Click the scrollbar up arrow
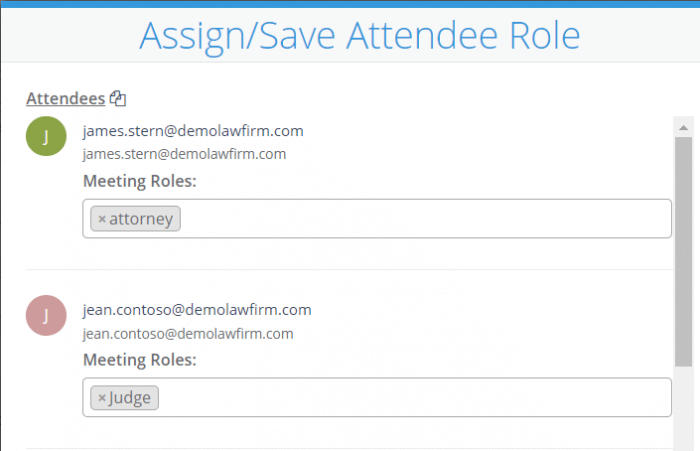The width and height of the screenshot is (700, 451). (683, 128)
